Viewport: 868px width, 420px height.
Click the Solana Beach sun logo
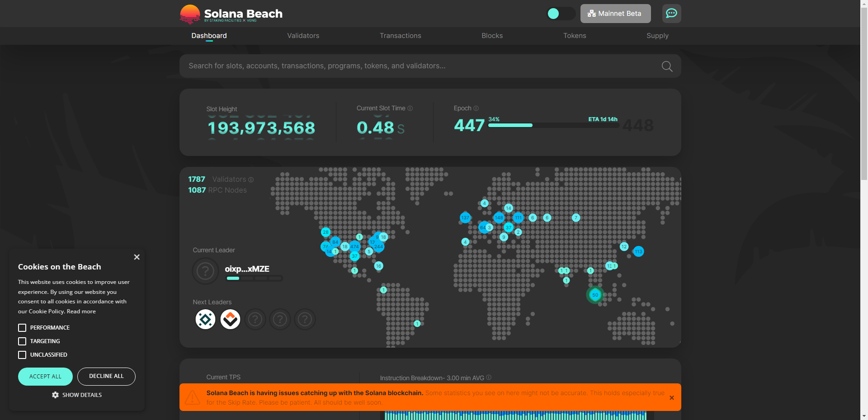click(x=190, y=14)
